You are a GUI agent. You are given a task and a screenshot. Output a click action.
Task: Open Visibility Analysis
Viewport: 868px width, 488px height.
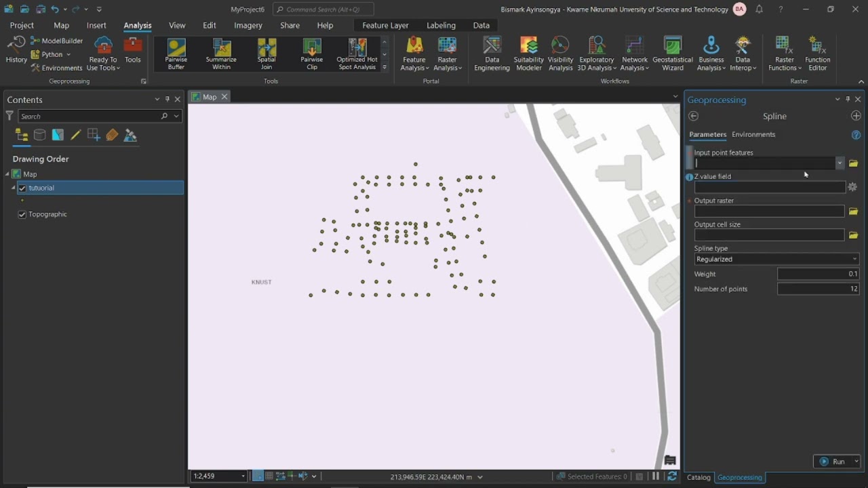tap(560, 54)
